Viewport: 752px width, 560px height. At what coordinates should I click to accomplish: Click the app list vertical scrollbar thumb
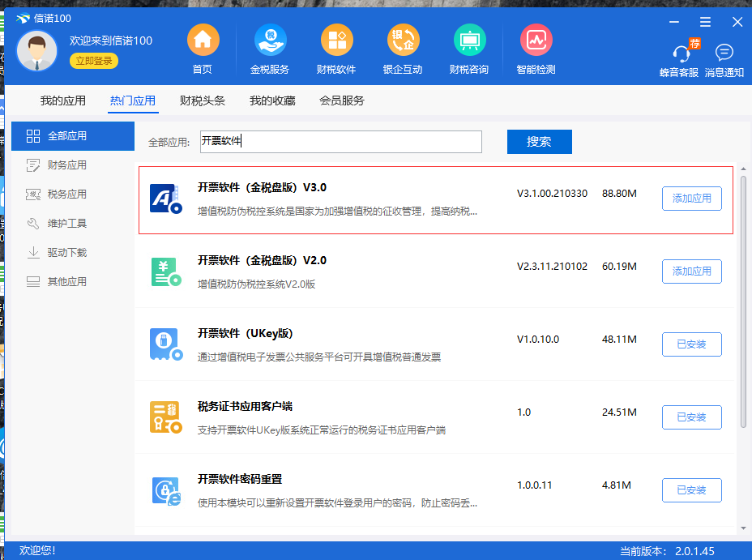pos(743,302)
